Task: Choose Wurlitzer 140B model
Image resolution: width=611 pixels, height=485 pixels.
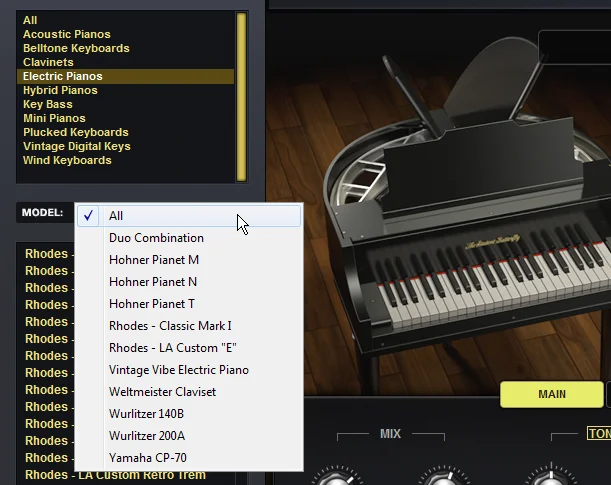Action: point(189,414)
